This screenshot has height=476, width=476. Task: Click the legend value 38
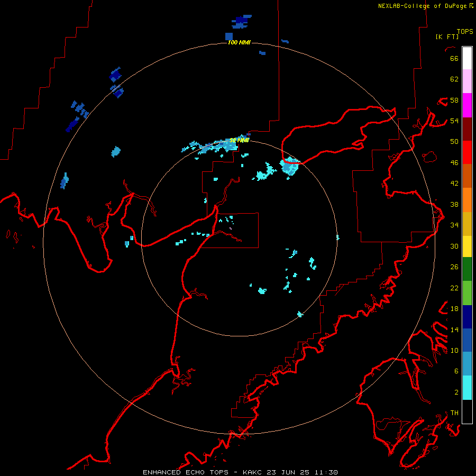click(454, 204)
